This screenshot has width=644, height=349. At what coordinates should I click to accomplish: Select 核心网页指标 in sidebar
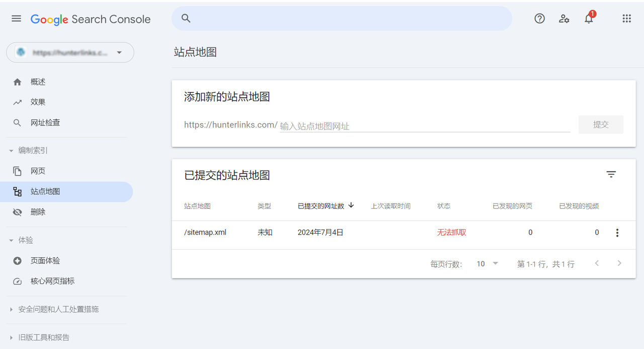point(52,281)
